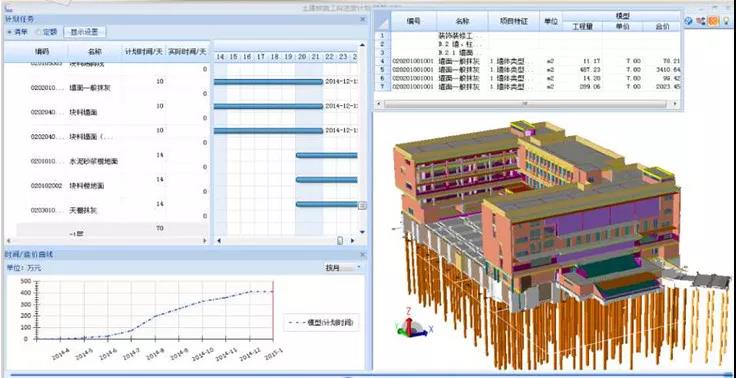
Task: Click the 天棚抹灰 Gantt bar
Action: 327,204
